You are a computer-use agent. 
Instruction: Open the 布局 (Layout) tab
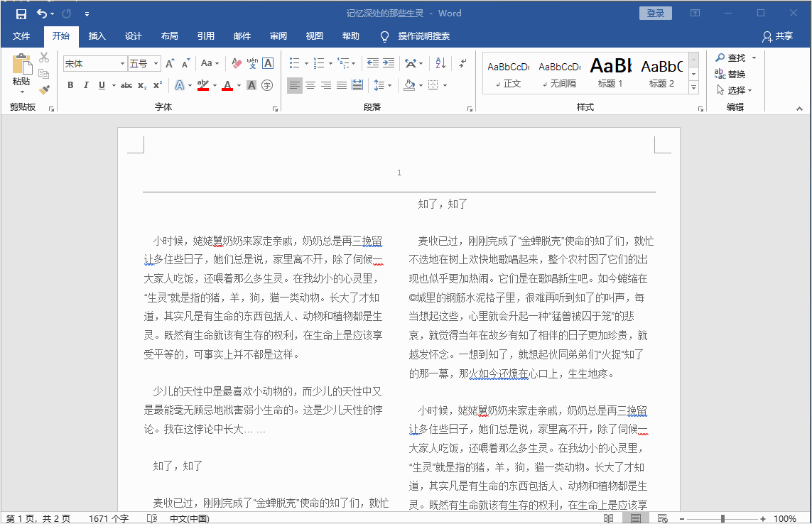[x=170, y=36]
